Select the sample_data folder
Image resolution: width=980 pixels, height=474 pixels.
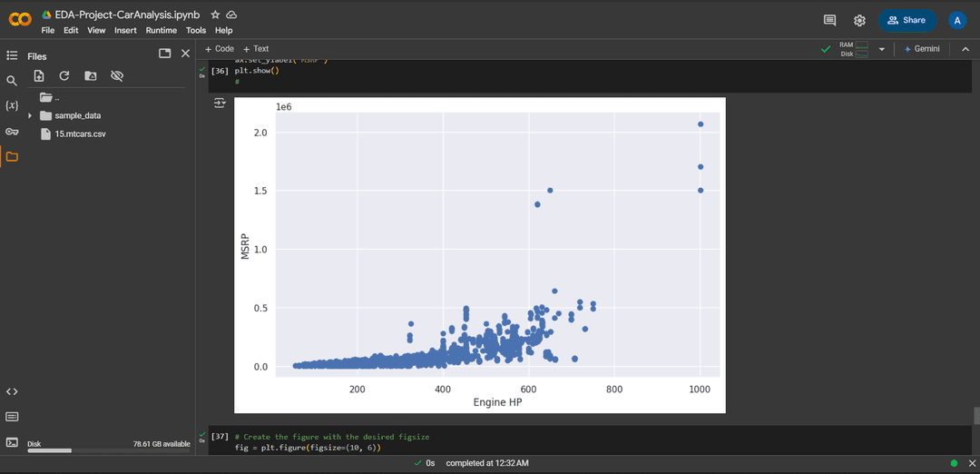(77, 115)
